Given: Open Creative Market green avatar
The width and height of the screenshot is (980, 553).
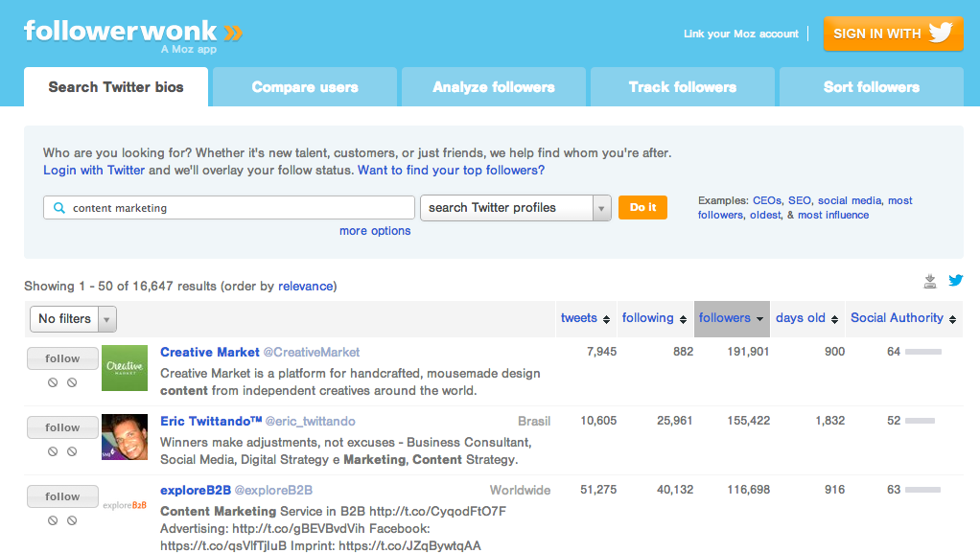Looking at the screenshot, I should pyautogui.click(x=125, y=368).
